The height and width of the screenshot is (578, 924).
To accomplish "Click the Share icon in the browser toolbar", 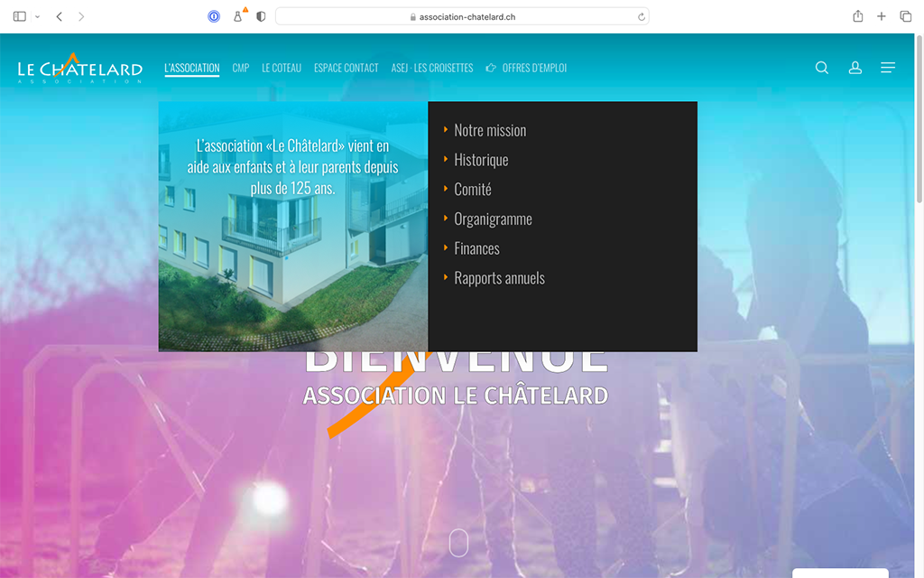I will pos(858,15).
